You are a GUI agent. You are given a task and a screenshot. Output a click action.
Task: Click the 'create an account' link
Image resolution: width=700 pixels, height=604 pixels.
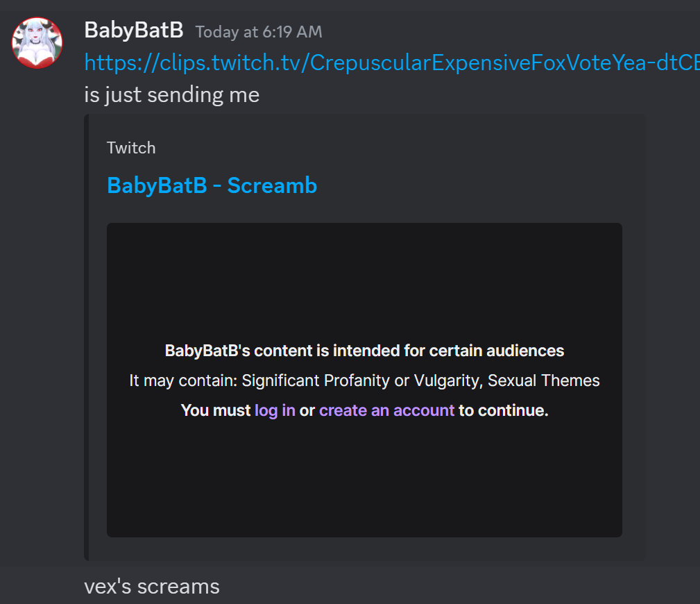tap(386, 410)
